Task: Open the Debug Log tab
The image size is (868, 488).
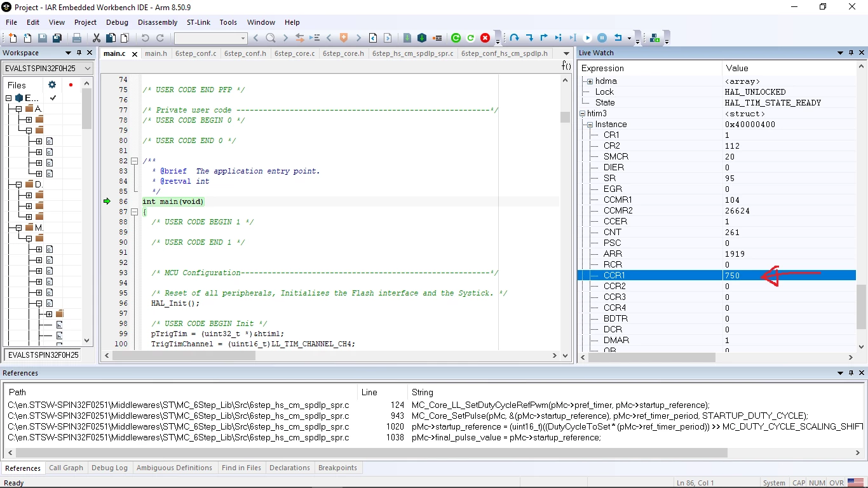Action: pos(109,468)
